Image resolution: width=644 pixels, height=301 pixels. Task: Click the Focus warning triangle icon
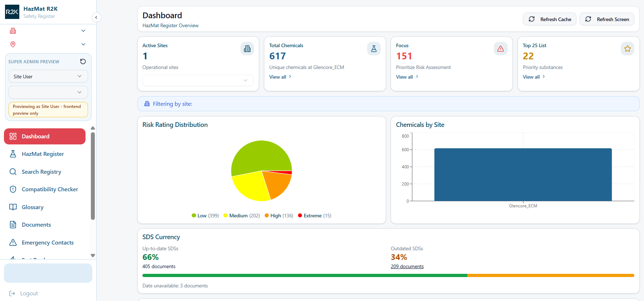click(501, 49)
